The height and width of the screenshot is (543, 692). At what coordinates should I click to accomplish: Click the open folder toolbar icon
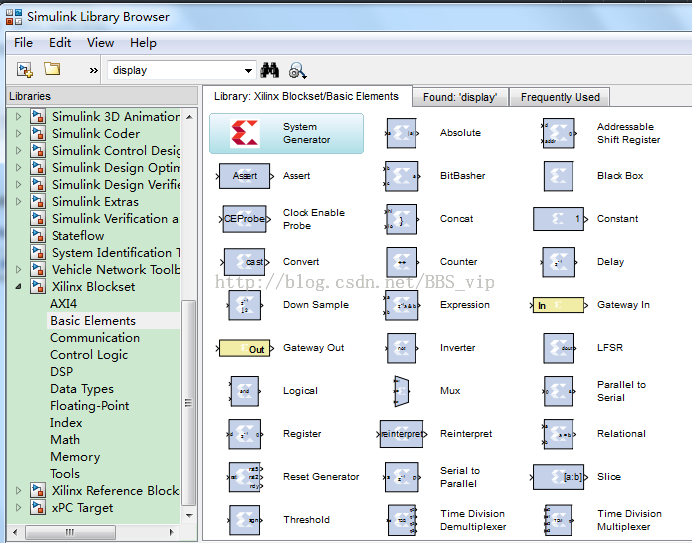click(x=52, y=69)
